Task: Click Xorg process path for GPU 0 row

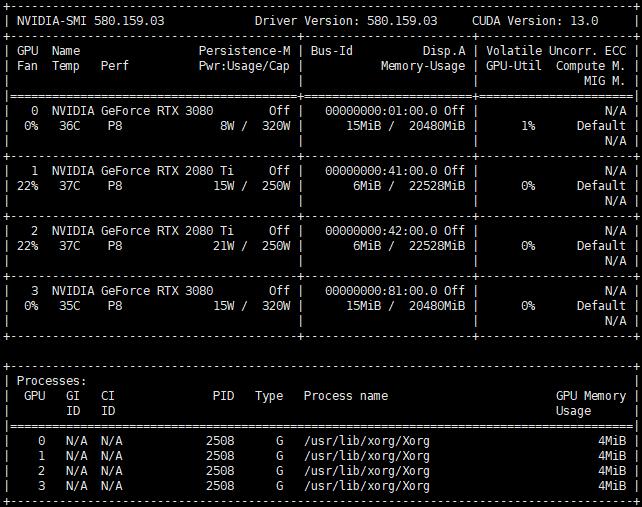Action: [367, 441]
